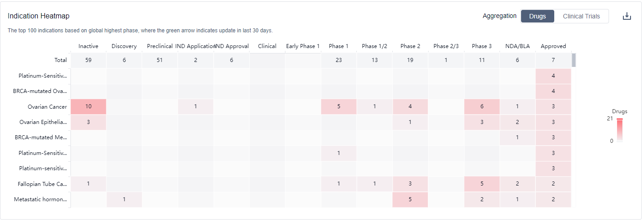Click Total Phase 1 cell showing 23
644x221 pixels.
pyautogui.click(x=339, y=60)
